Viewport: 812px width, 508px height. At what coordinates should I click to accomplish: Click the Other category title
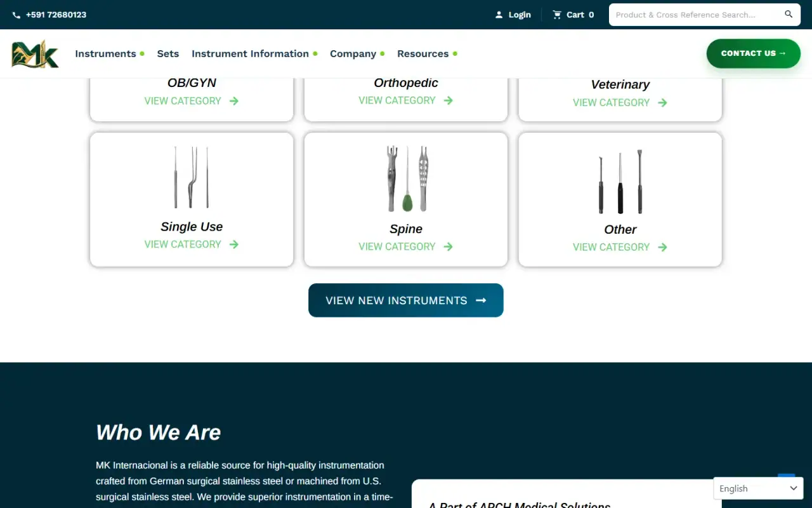(620, 229)
